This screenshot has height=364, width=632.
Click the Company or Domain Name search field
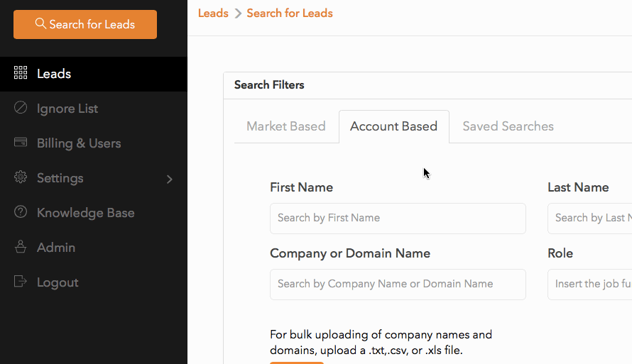tap(398, 285)
